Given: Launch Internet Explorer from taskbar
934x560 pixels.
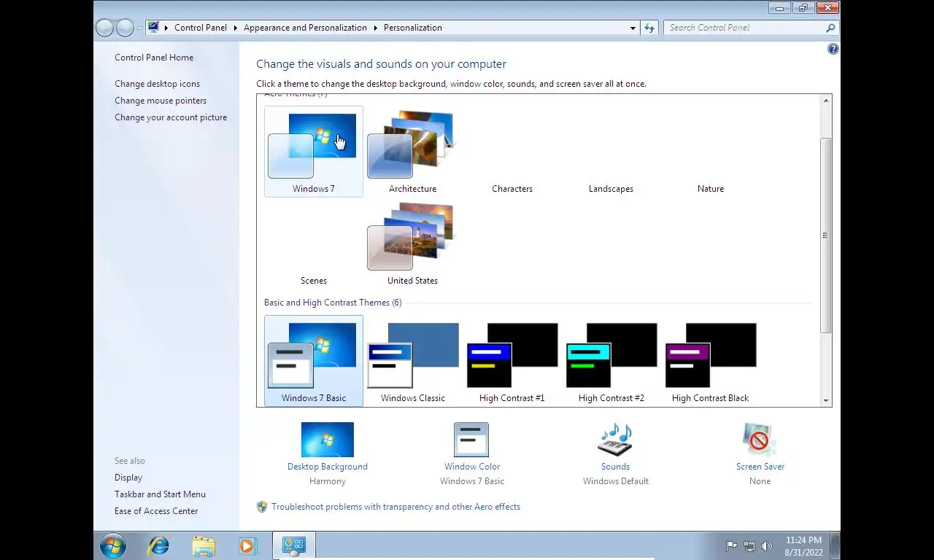Looking at the screenshot, I should [158, 545].
